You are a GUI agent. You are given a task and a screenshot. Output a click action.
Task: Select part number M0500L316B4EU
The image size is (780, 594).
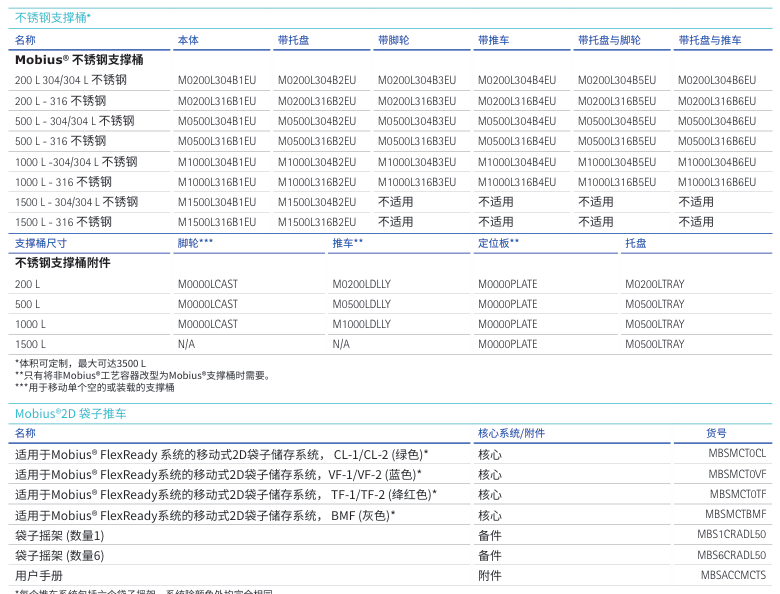516,141
